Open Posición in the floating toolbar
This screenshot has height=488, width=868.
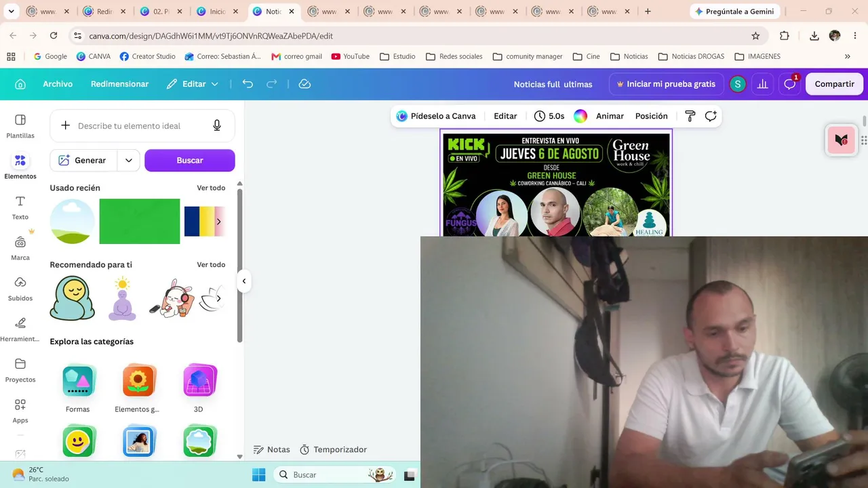pyautogui.click(x=652, y=116)
